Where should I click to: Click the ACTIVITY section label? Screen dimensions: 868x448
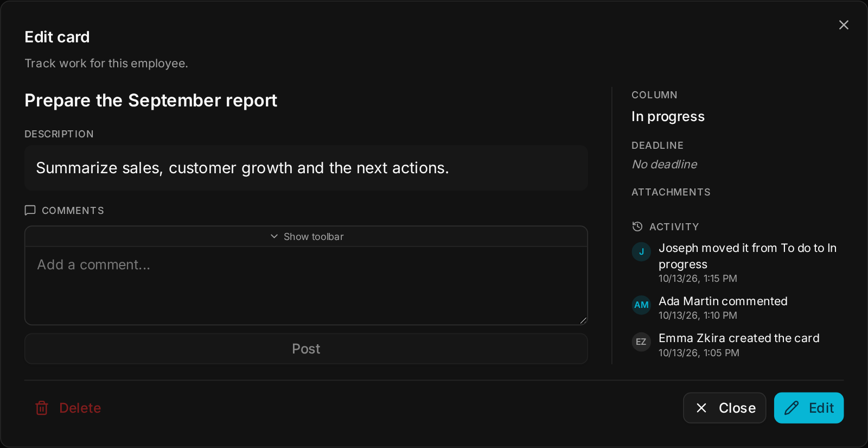click(x=674, y=227)
